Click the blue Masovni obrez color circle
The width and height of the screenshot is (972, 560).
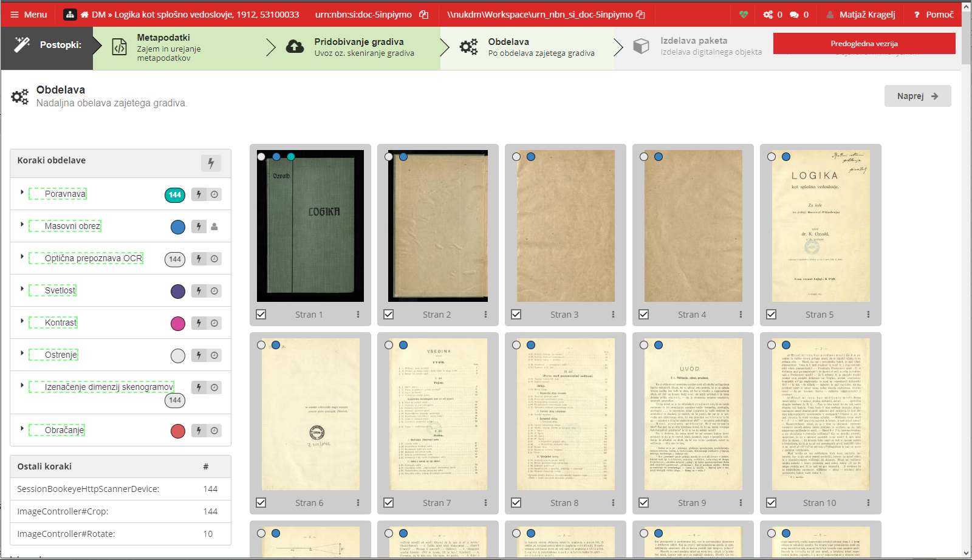(178, 227)
